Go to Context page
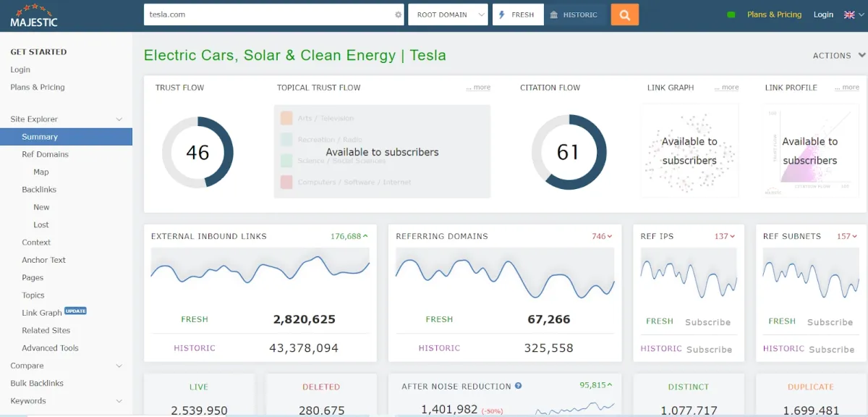The width and height of the screenshot is (868, 417). (x=36, y=243)
